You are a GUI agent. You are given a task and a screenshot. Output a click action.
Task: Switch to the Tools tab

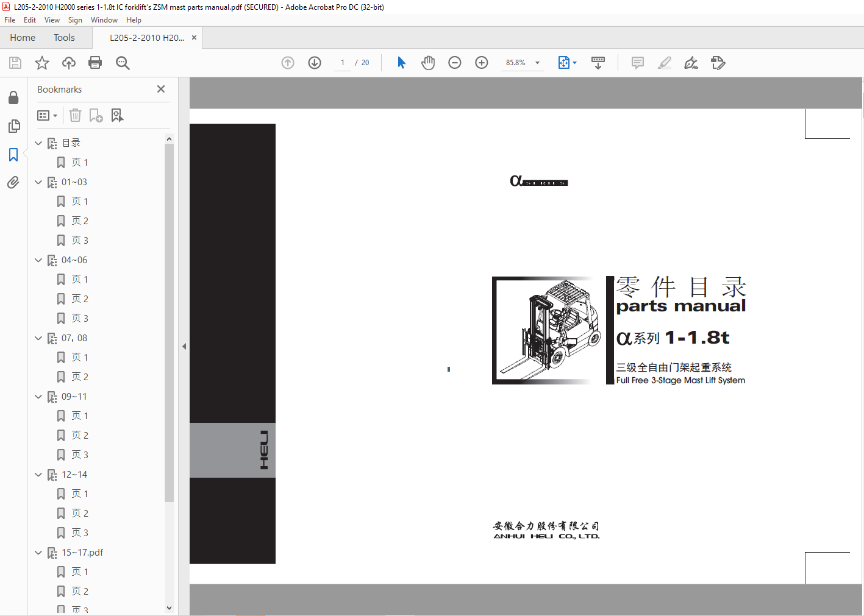click(x=64, y=38)
